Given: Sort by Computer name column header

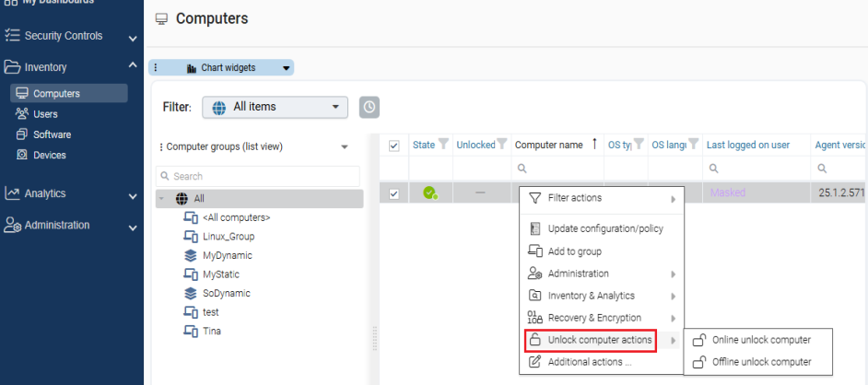Looking at the screenshot, I should [549, 145].
